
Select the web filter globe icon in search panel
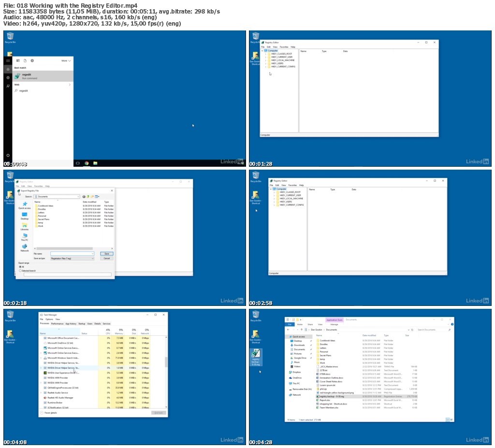coord(32,60)
